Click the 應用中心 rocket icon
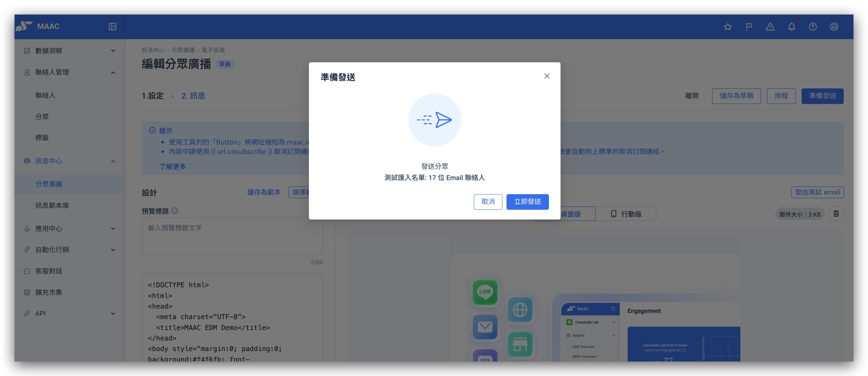Screen dimensions: 868x376 [x=27, y=229]
